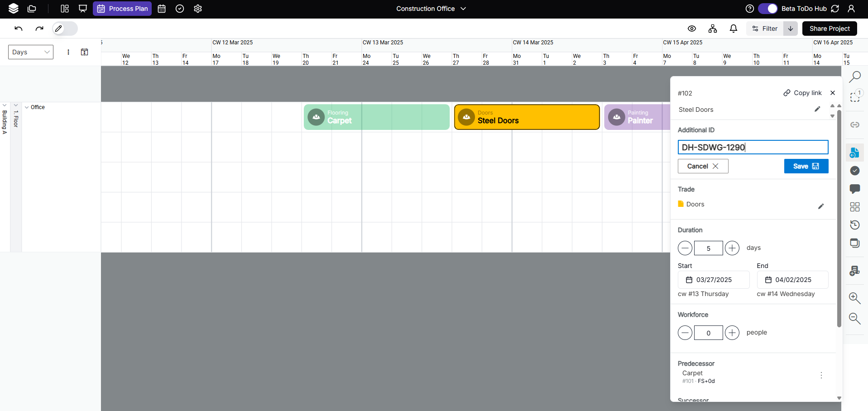Click the history clock icon in sidebar

point(854,225)
